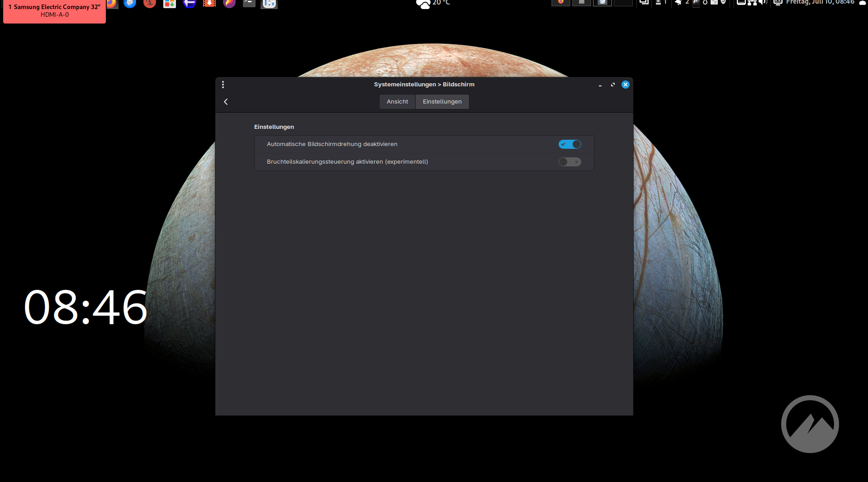Click the Einstellungen section heading
This screenshot has height=482, width=868.
[x=274, y=127]
